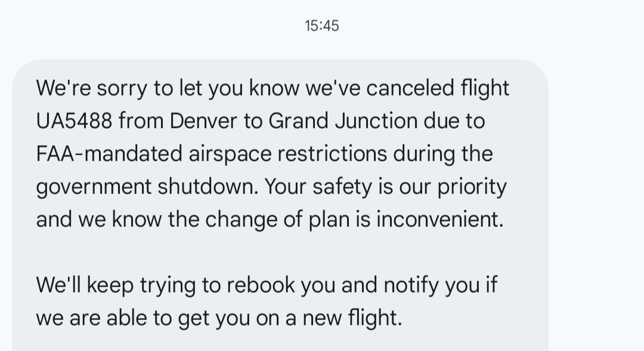The height and width of the screenshot is (351, 644).
Task: Click the phrase airspace restrictions
Action: pos(288,154)
